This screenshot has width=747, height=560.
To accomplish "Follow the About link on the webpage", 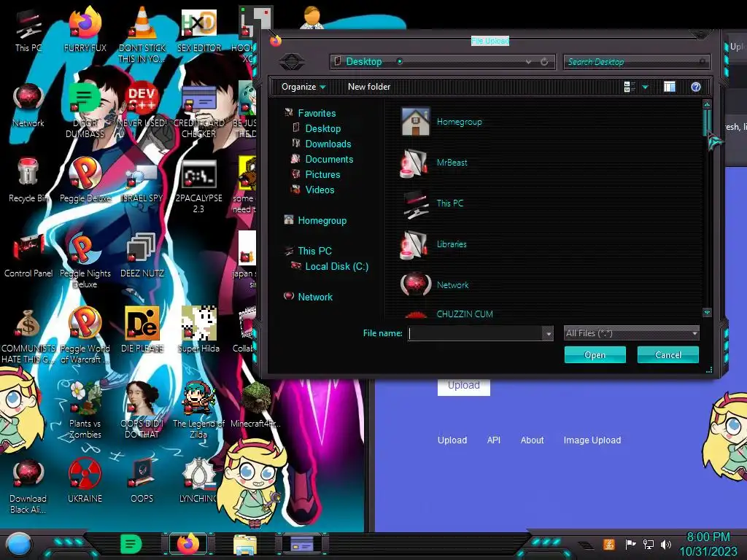I will click(x=532, y=440).
